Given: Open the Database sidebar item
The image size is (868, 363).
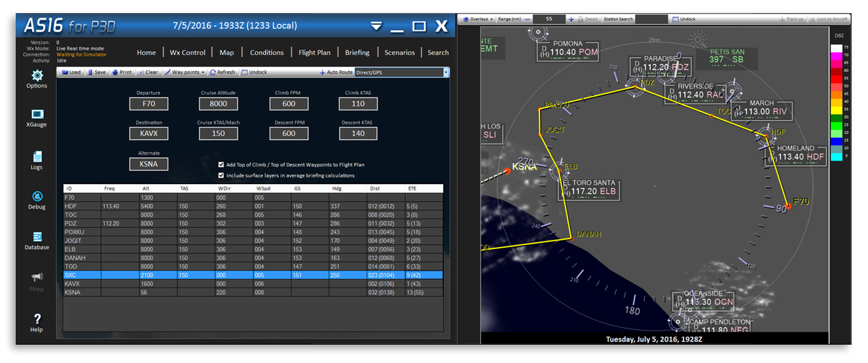Looking at the screenshot, I should click(x=37, y=240).
